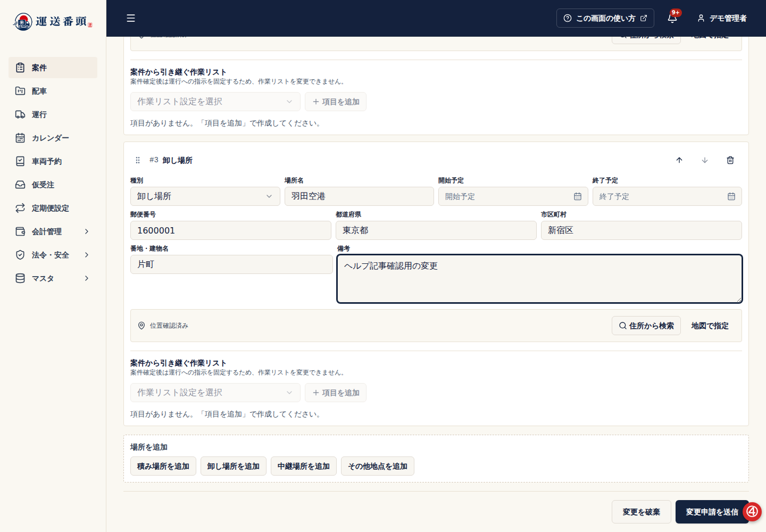Click the 位置確認済み pin icon
The width and height of the screenshot is (766, 532).
(x=141, y=326)
